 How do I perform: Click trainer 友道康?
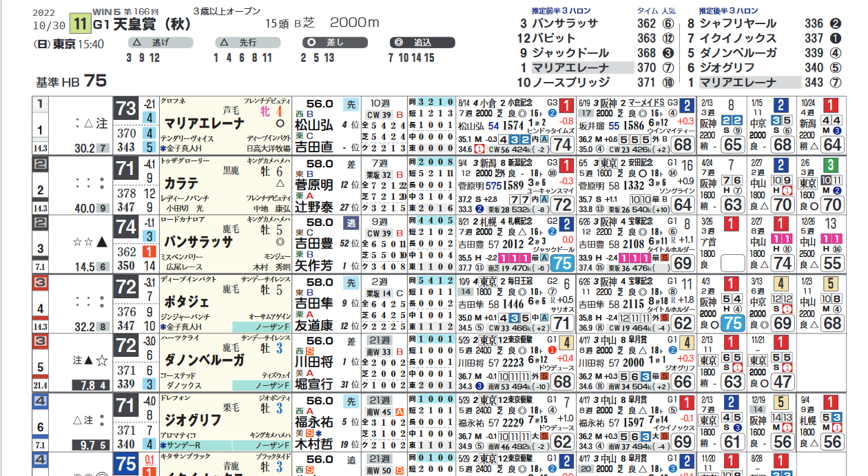tap(314, 324)
